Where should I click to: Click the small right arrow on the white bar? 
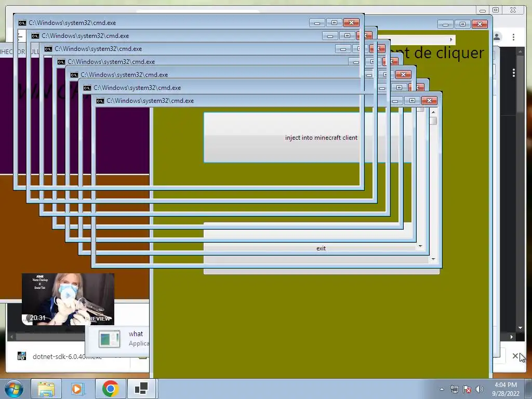point(451,39)
